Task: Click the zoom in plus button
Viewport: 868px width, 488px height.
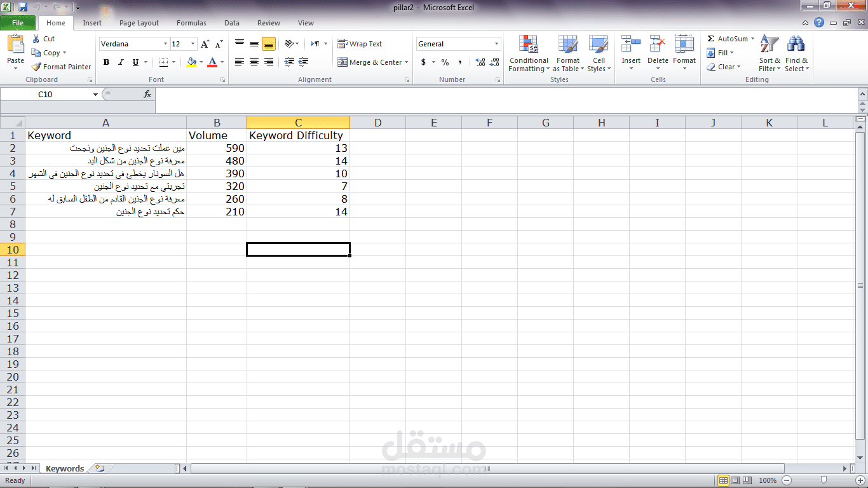Action: click(x=860, y=480)
